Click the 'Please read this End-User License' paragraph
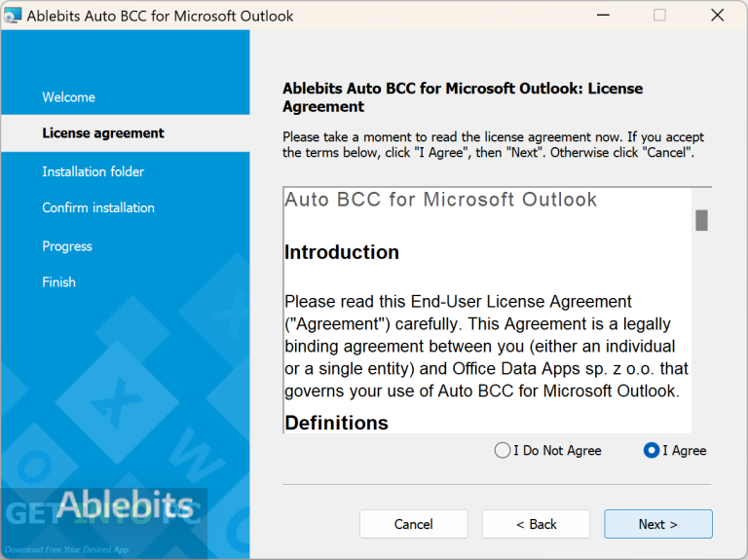 pos(486,347)
